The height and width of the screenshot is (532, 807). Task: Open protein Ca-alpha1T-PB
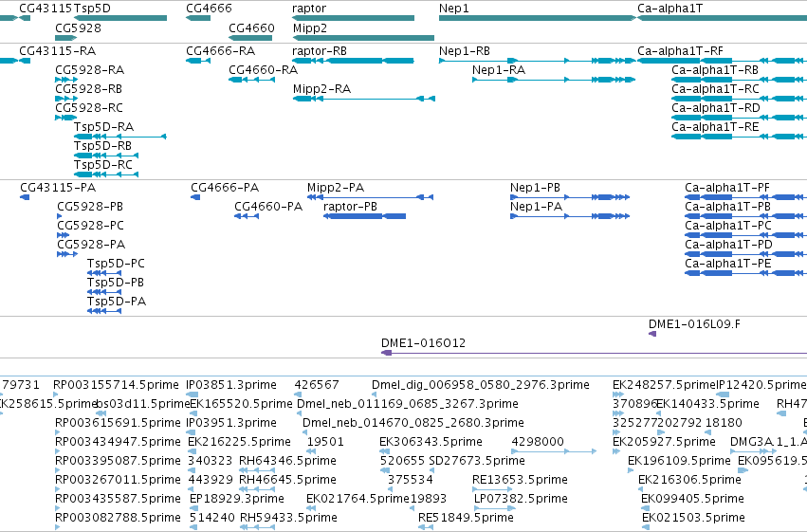pyautogui.click(x=727, y=207)
